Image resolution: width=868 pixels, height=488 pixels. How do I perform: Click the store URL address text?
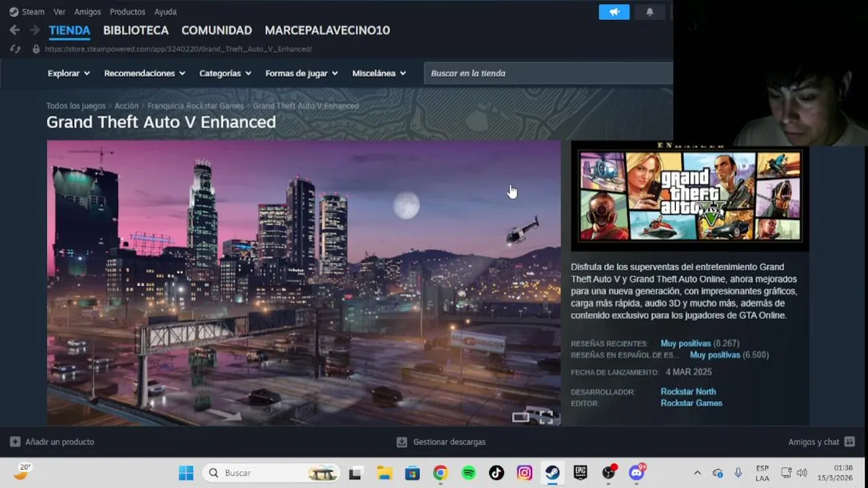pyautogui.click(x=178, y=49)
